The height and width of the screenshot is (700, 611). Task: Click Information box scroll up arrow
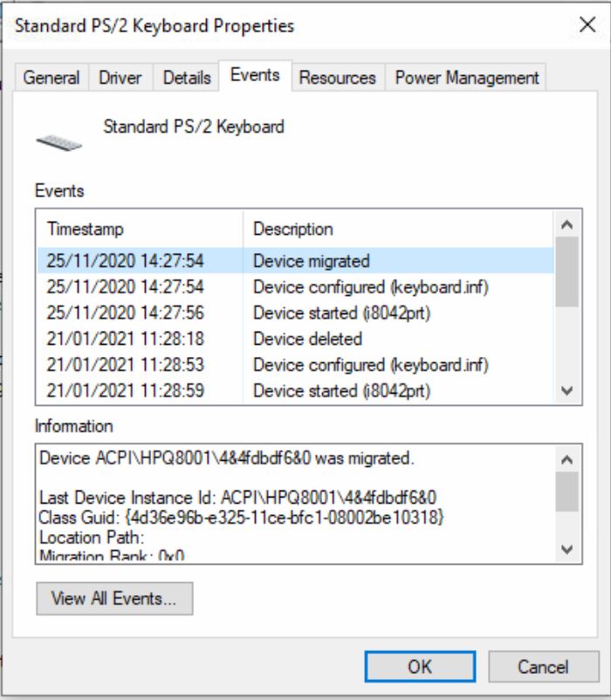[x=566, y=459]
